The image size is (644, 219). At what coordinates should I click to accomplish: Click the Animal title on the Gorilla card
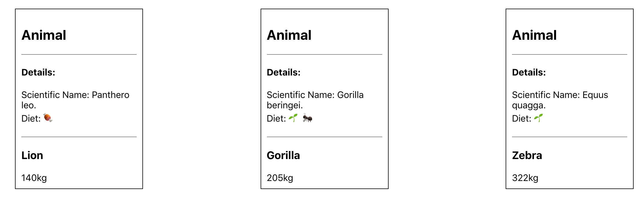(x=289, y=35)
